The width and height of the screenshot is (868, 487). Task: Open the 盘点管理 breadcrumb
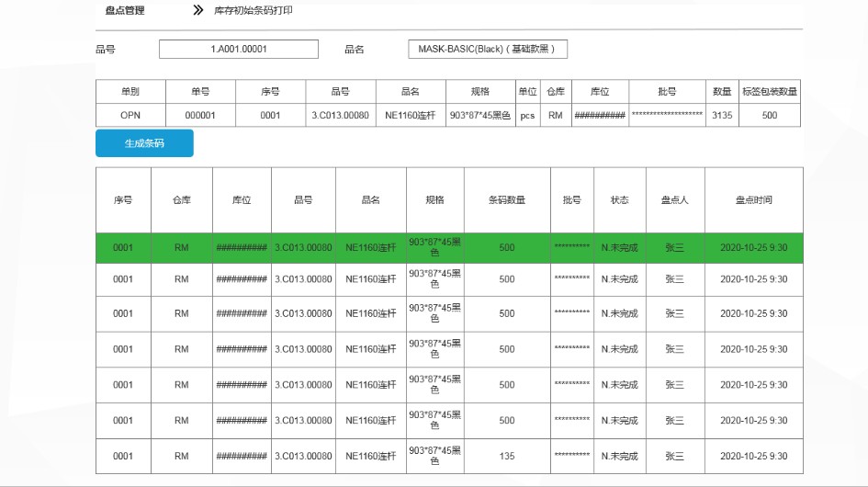click(x=125, y=10)
